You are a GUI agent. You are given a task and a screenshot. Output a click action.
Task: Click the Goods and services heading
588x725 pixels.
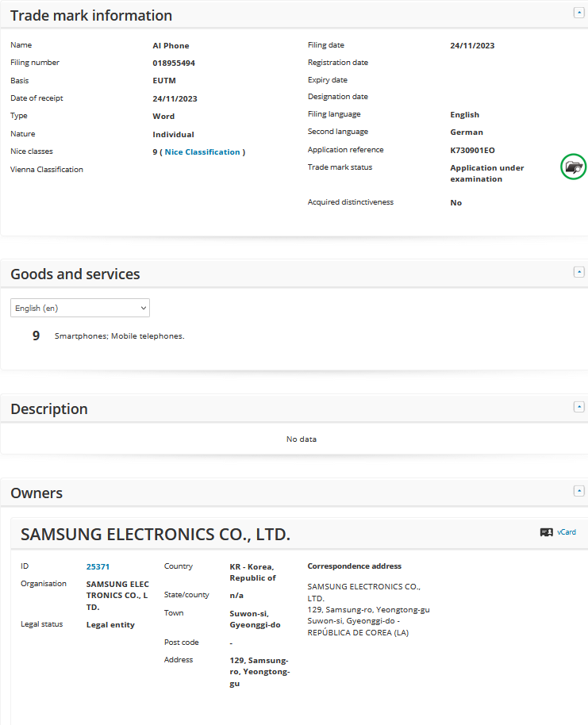click(x=75, y=274)
